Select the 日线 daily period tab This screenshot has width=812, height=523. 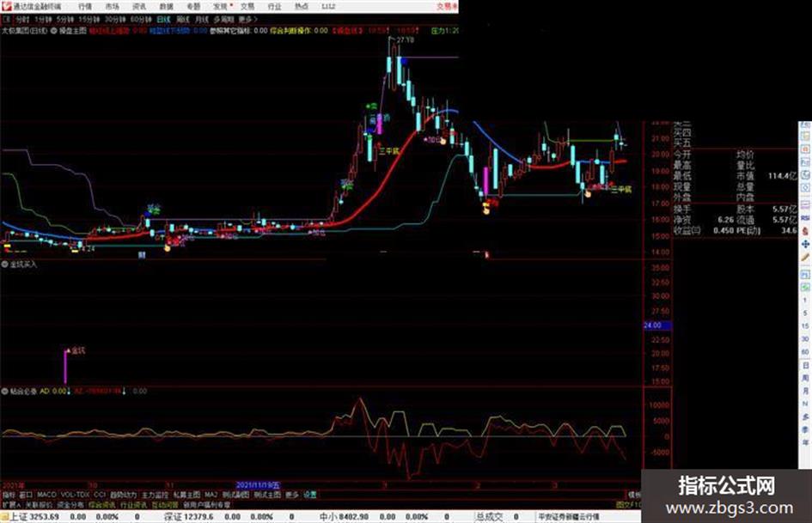tap(163, 19)
